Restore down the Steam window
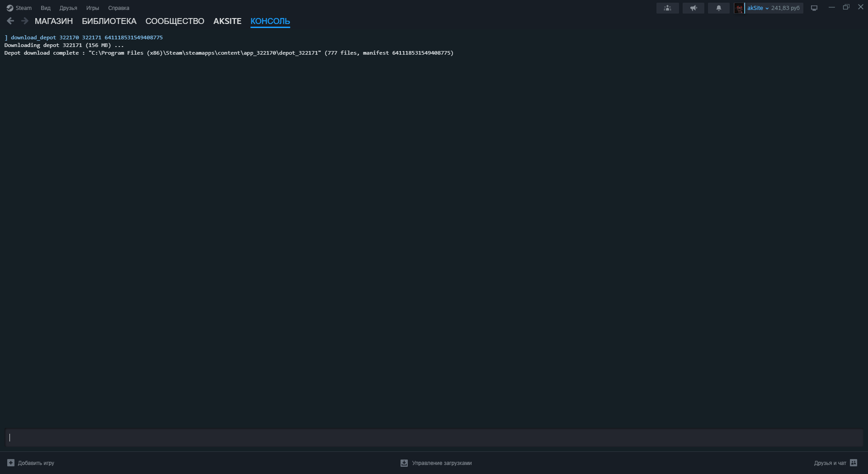868x474 pixels. pyautogui.click(x=846, y=7)
